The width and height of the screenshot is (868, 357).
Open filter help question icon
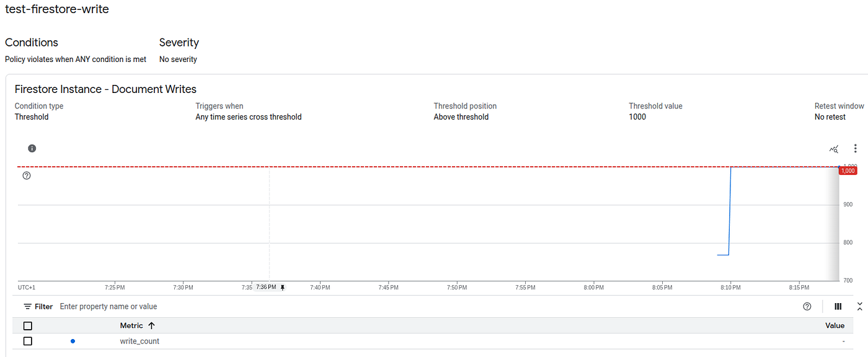pos(807,307)
